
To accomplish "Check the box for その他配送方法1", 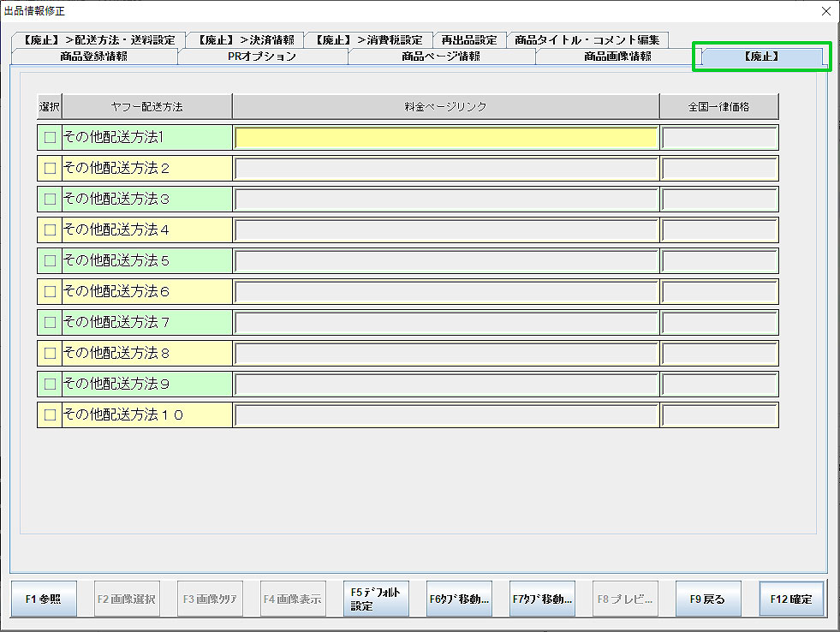I will pyautogui.click(x=50, y=137).
